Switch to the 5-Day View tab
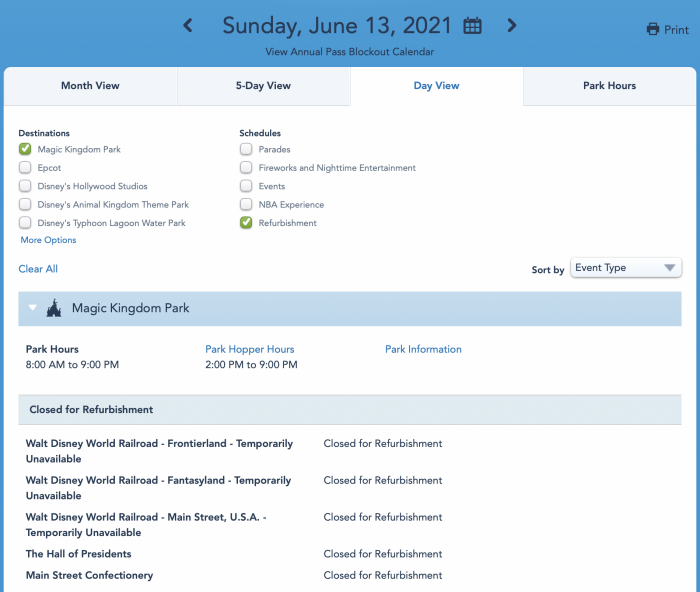This screenshot has height=592, width=700. (x=263, y=86)
